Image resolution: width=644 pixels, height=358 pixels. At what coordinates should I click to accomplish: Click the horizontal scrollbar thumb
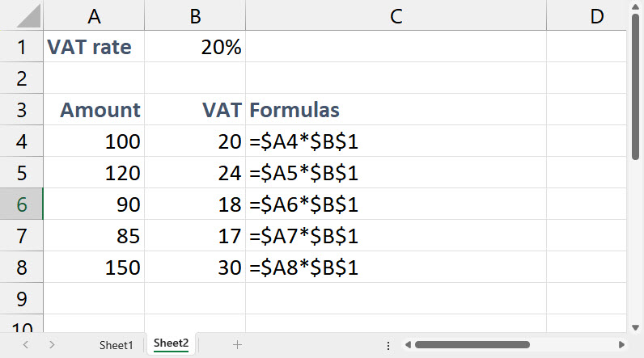(x=472, y=344)
